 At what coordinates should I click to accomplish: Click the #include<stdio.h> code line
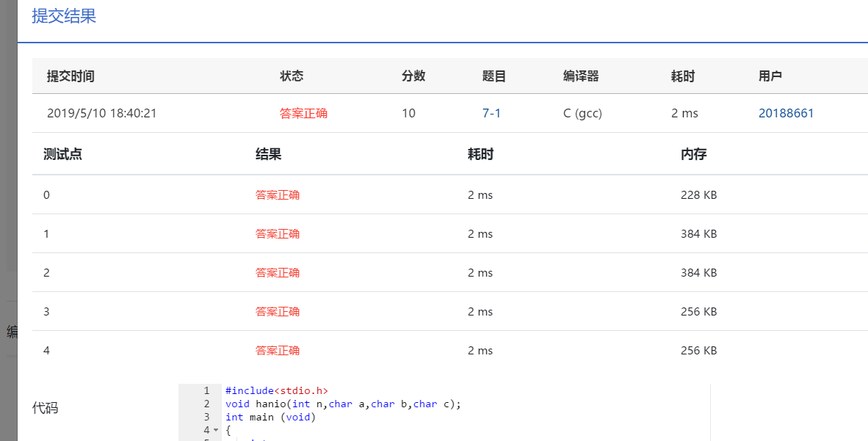pyautogui.click(x=277, y=390)
